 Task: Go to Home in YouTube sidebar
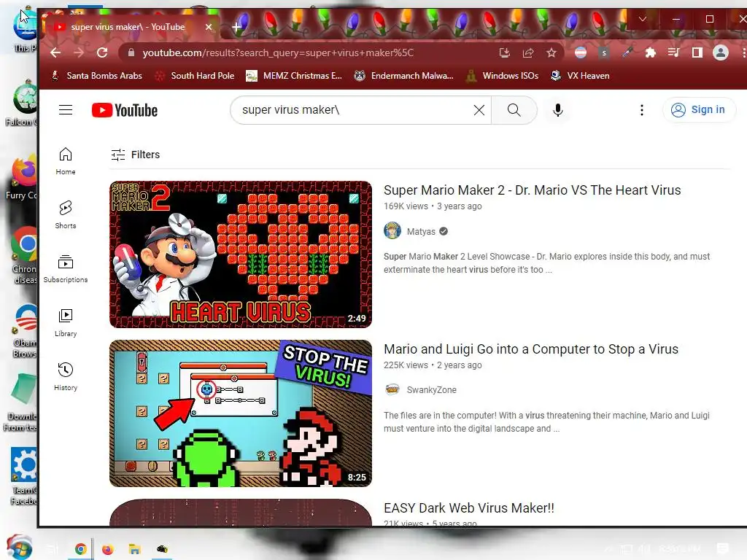pos(66,161)
